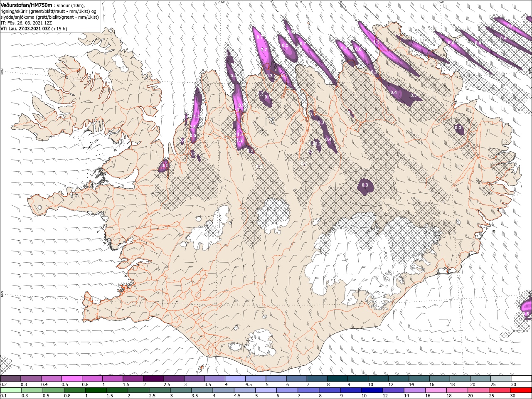Select the light pink 16 rain legend swatch

pyautogui.click(x=436, y=390)
